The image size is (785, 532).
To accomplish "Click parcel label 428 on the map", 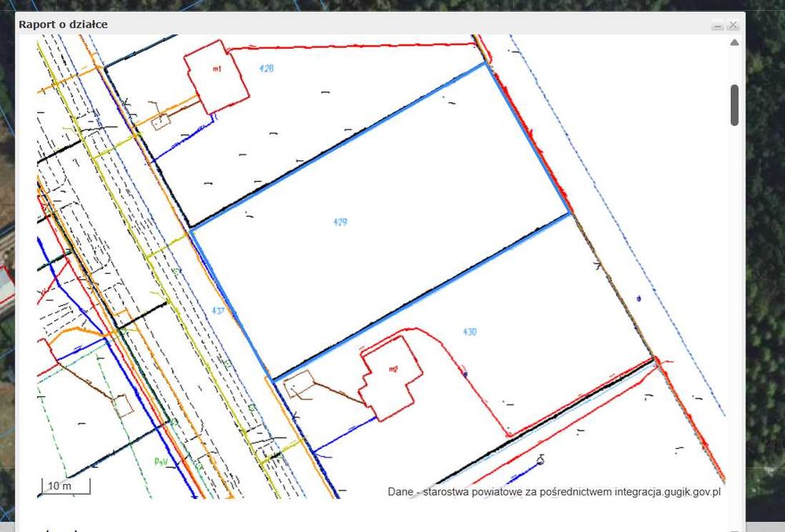I will [266, 68].
